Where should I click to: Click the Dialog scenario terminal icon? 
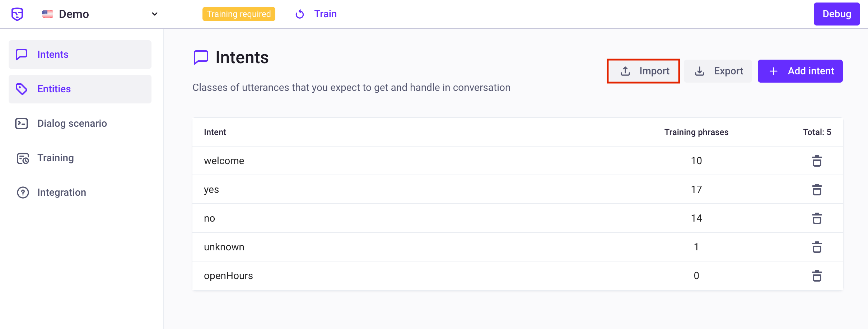click(22, 124)
